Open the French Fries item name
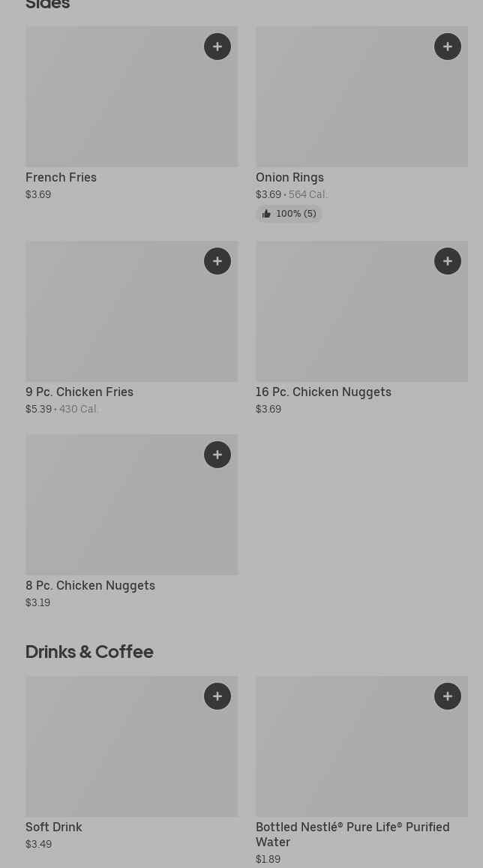Screen dimensions: 483x868 (61, 178)
